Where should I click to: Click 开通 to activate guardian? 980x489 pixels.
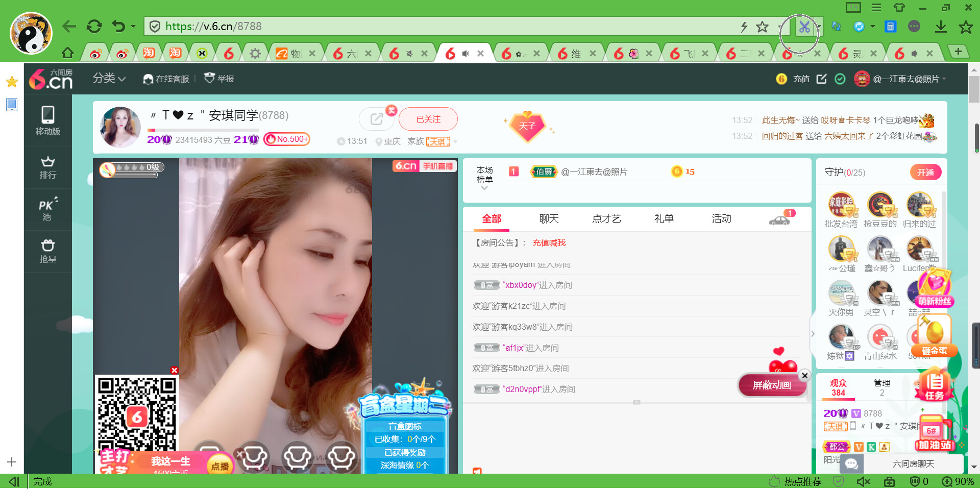coord(925,173)
